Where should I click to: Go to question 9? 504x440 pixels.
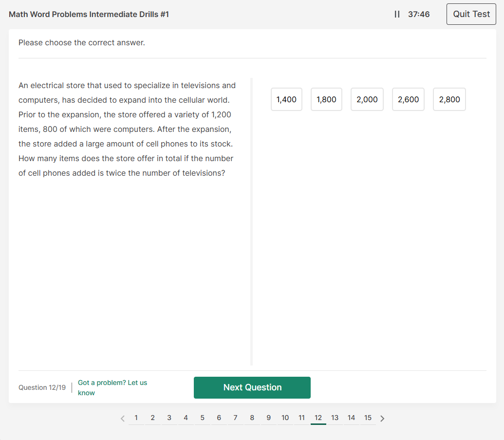coord(269,418)
